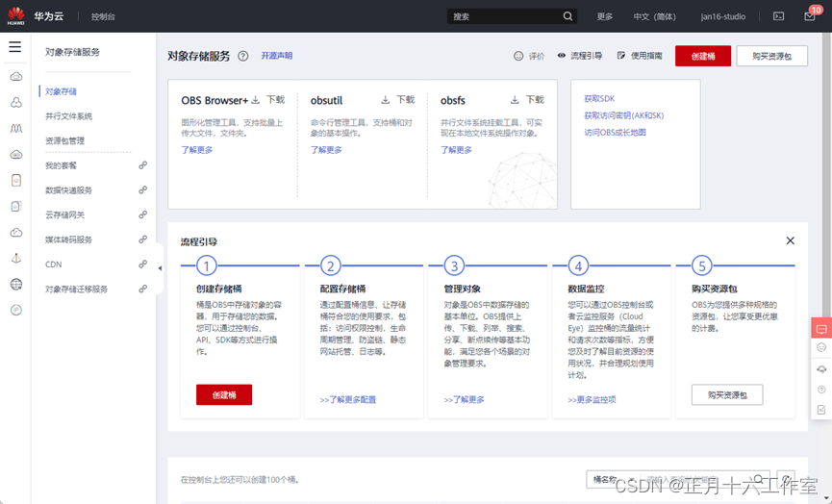Screen dimensions: 832x504
Task: Click the download icon for obsfs
Action: point(515,100)
